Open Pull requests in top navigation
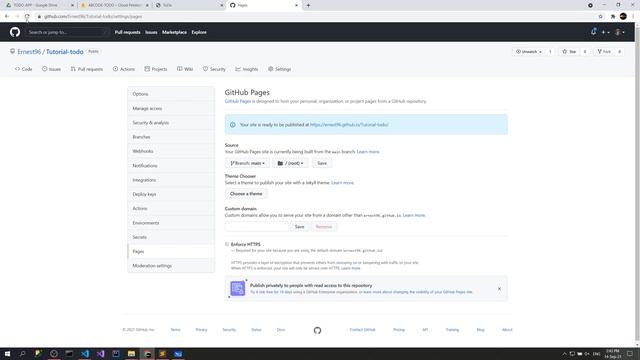 coord(127,32)
